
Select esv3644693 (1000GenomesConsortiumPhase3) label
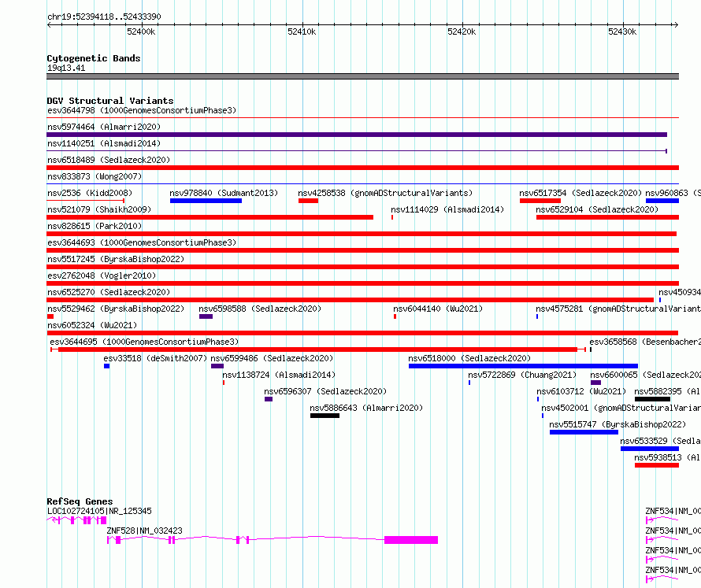(x=142, y=242)
